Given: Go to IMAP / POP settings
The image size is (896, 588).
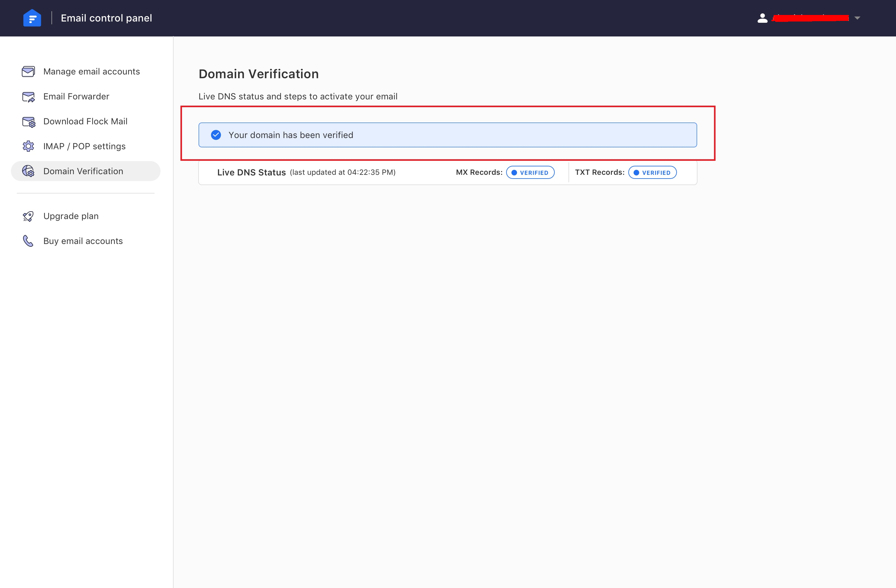Looking at the screenshot, I should pyautogui.click(x=84, y=146).
